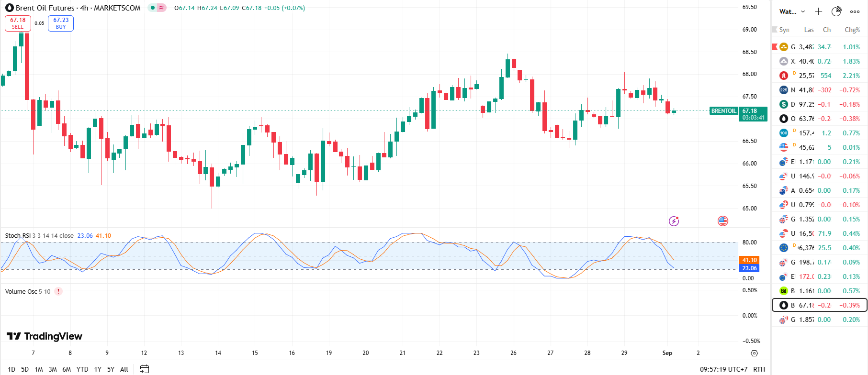Click the SELL button at 67.18

(x=18, y=23)
